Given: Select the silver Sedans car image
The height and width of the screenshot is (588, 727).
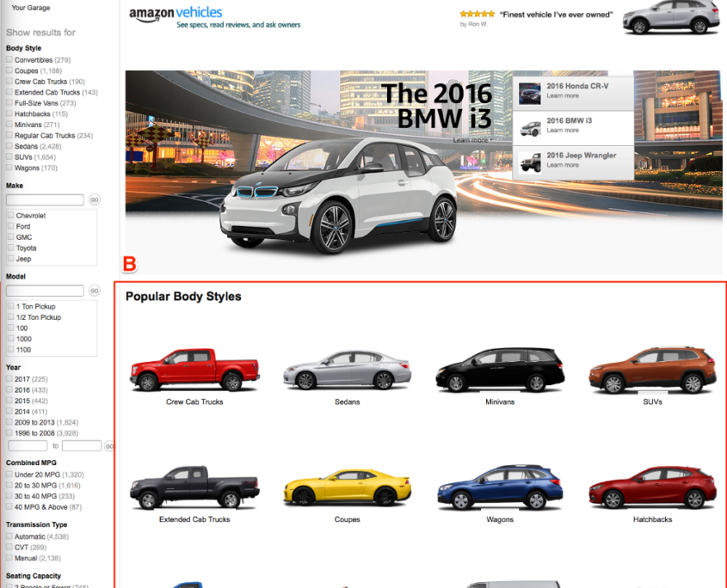Looking at the screenshot, I should [348, 370].
